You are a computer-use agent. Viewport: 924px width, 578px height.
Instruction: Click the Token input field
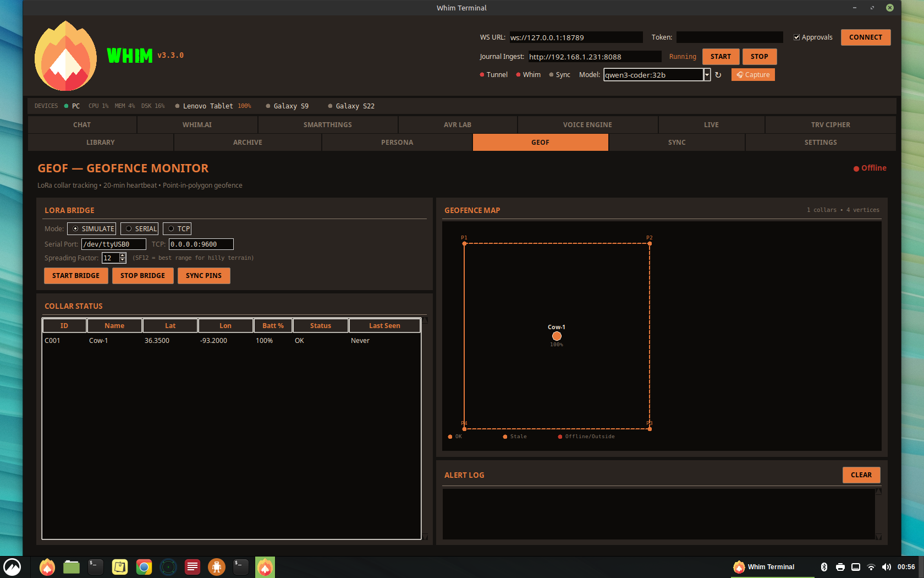click(x=729, y=37)
